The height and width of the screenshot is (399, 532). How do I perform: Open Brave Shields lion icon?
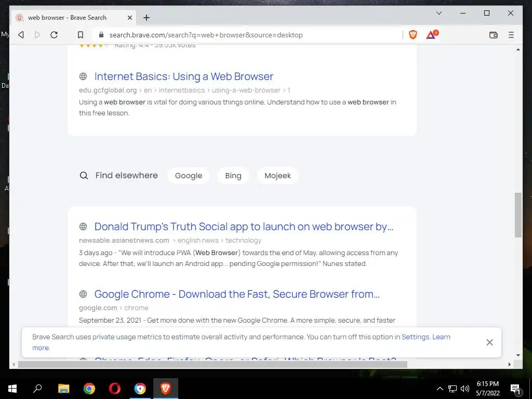click(413, 35)
